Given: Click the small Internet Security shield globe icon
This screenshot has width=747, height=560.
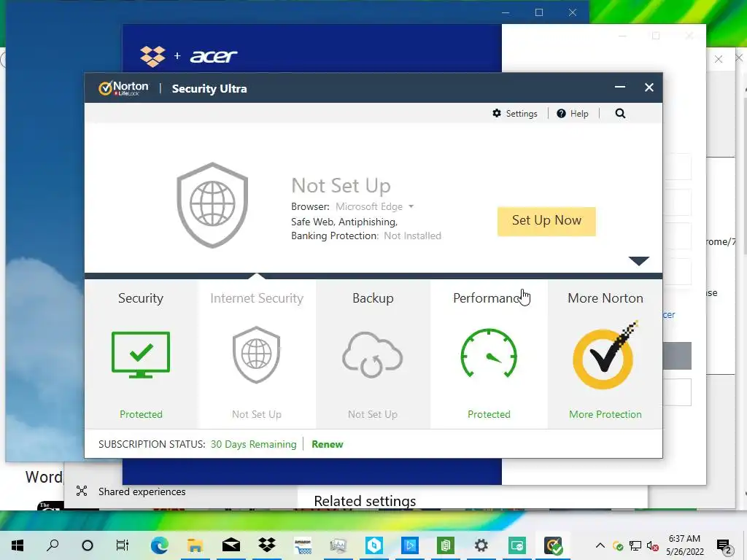Looking at the screenshot, I should pos(256,355).
